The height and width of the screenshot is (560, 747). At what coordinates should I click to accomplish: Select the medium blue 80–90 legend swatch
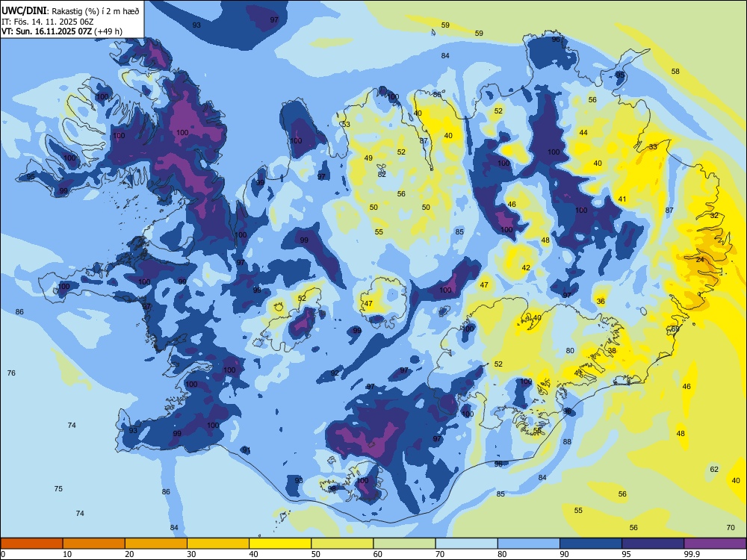529,544
